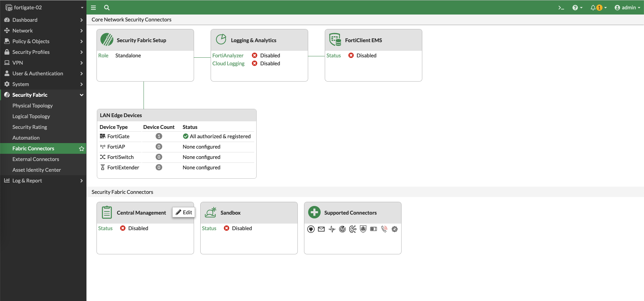Screen dimensions: 644x301
Task: Toggle the hamburger menu icon
Action: pos(93,8)
